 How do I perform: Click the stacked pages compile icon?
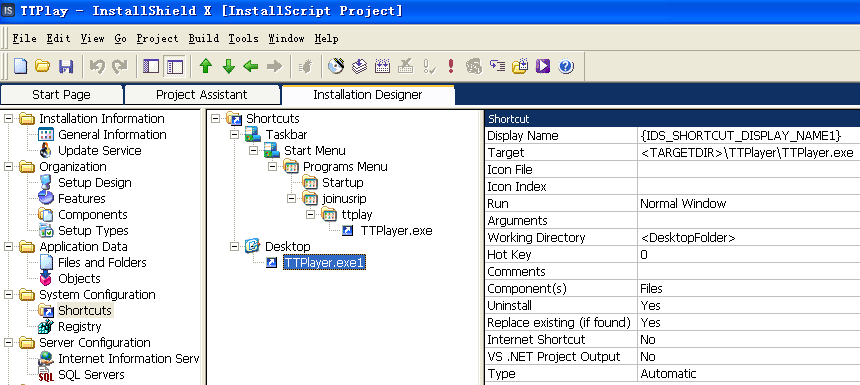coord(359,66)
